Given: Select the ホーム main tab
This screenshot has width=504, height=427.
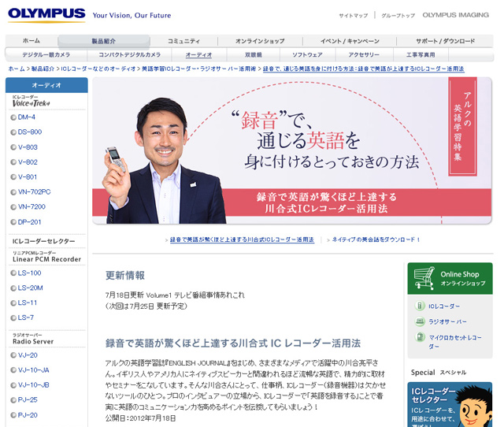Looking at the screenshot, I should [x=31, y=41].
